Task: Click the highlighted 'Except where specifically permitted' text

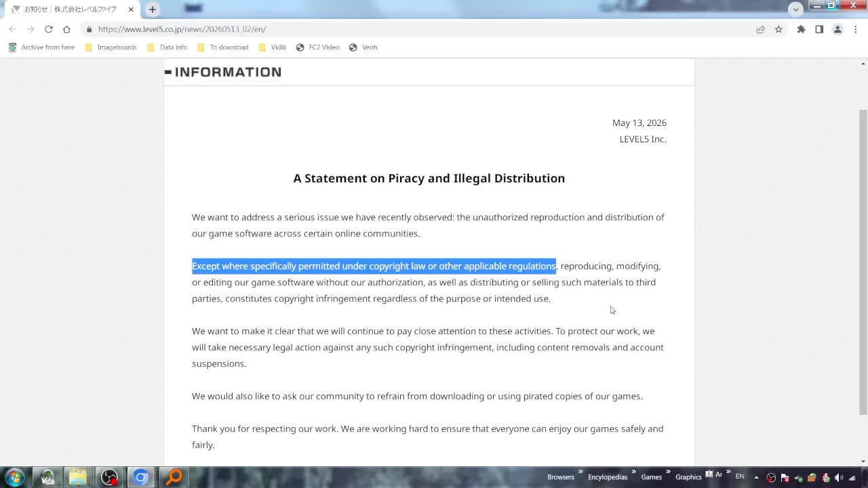Action: [374, 266]
